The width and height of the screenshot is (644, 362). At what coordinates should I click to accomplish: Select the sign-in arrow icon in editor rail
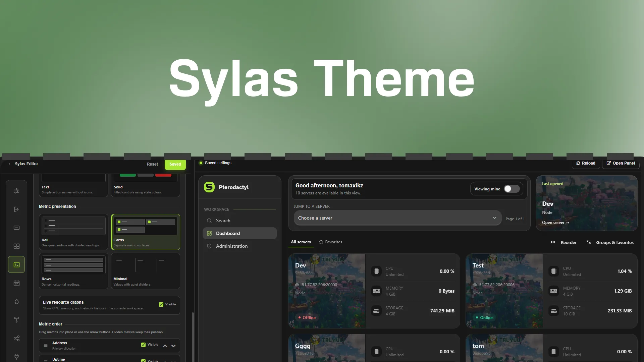pyautogui.click(x=16, y=209)
